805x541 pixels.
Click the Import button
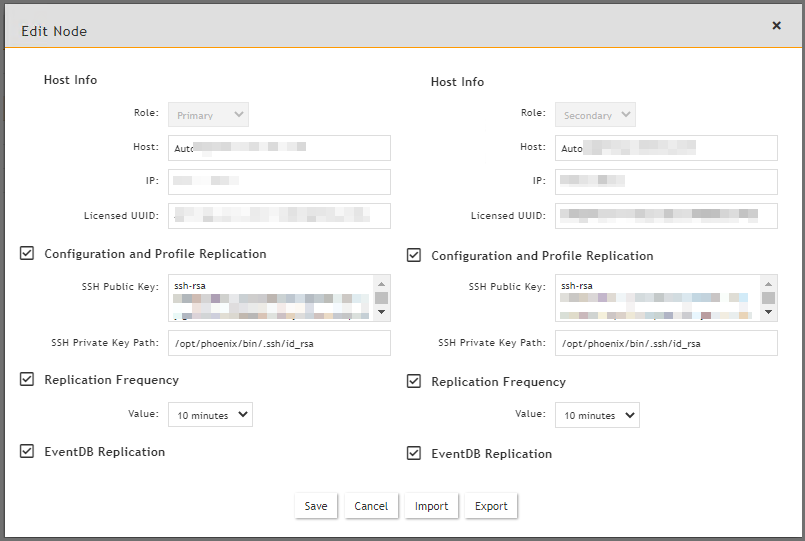[x=431, y=506]
